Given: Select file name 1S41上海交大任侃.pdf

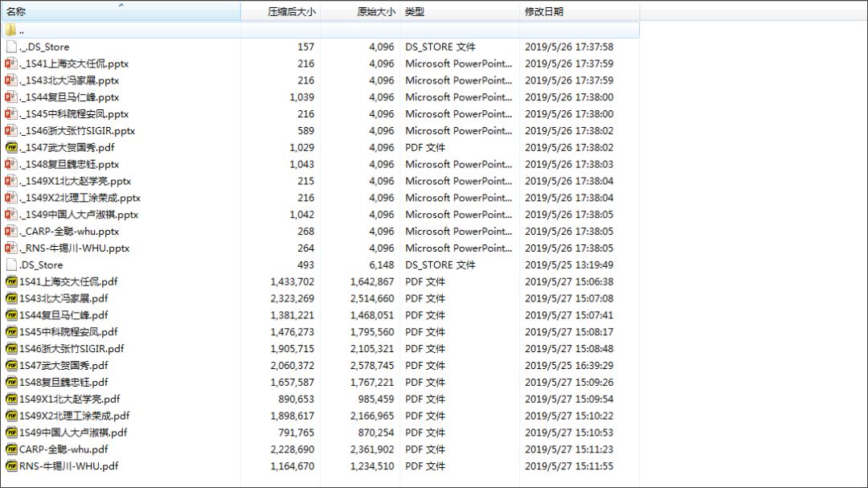Looking at the screenshot, I should [x=68, y=281].
